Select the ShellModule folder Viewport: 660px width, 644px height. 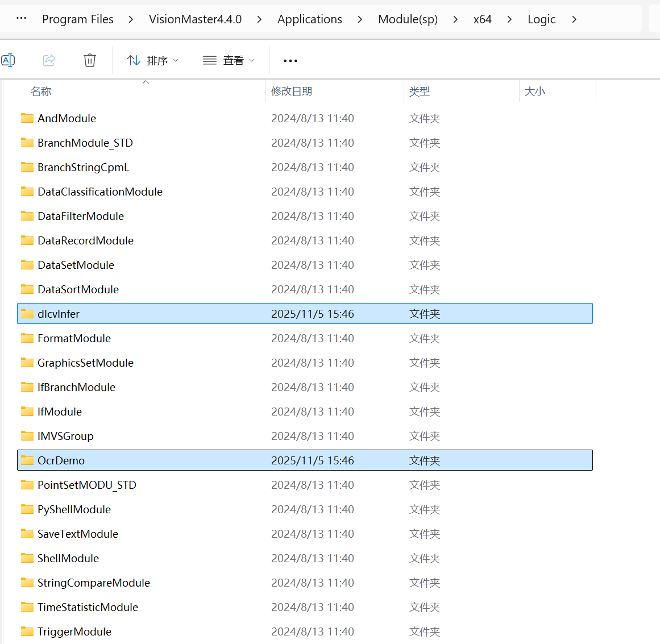click(x=68, y=558)
